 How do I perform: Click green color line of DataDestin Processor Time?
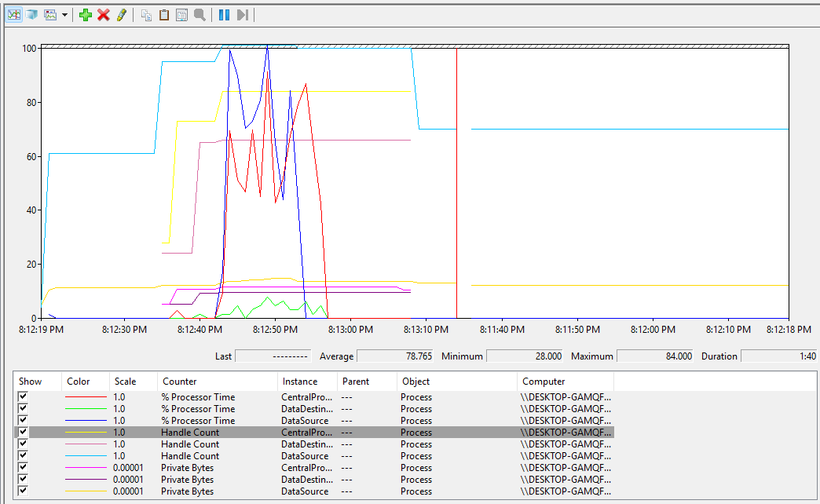(86, 409)
